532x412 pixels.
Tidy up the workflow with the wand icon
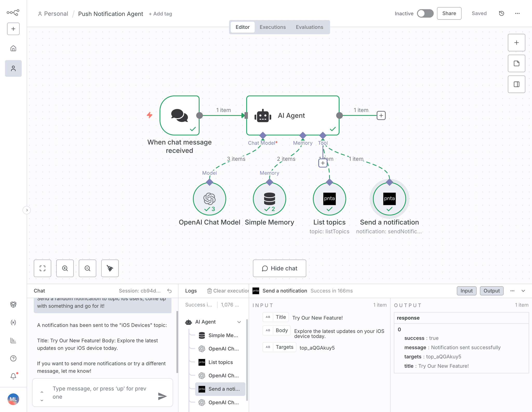click(x=110, y=268)
